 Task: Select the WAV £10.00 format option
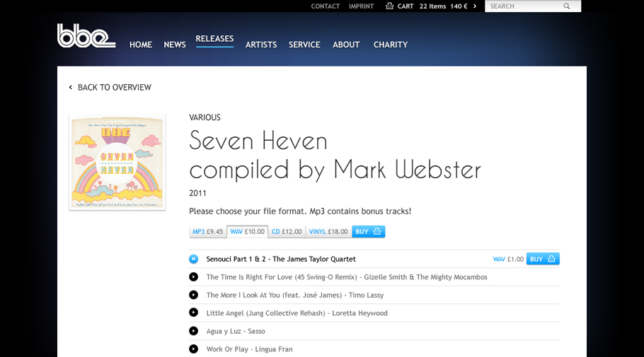(x=247, y=231)
